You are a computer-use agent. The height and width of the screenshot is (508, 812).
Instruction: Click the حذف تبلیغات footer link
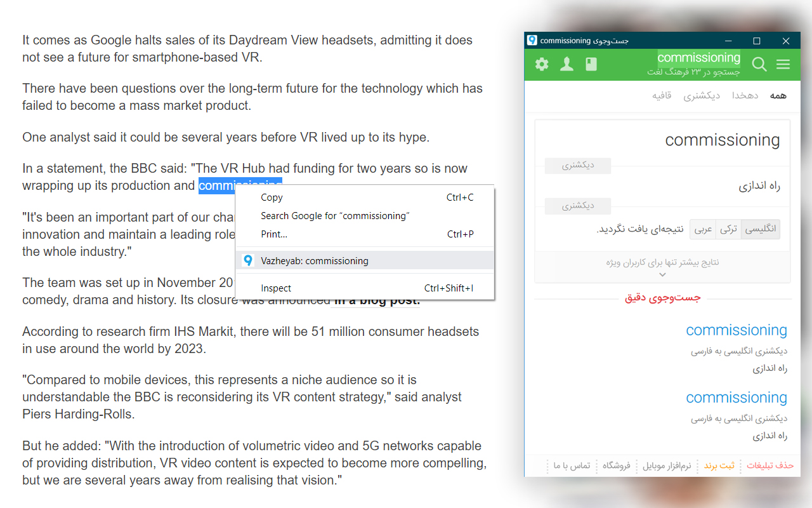[x=770, y=465]
